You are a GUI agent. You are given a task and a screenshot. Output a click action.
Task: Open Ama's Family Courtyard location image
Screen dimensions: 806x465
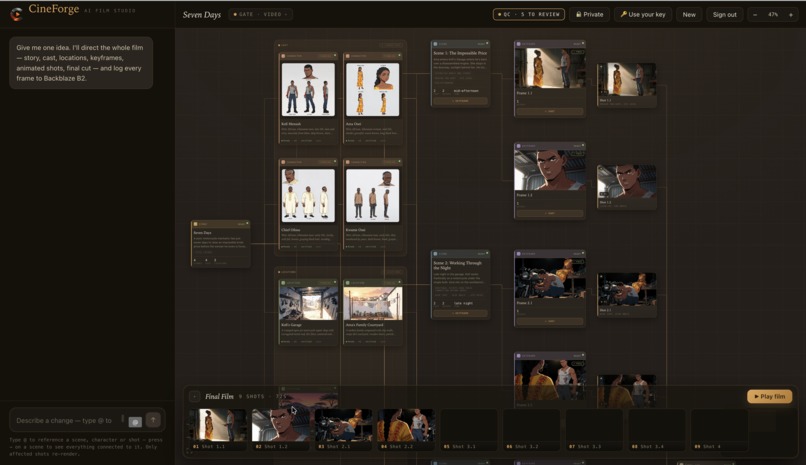pos(373,303)
